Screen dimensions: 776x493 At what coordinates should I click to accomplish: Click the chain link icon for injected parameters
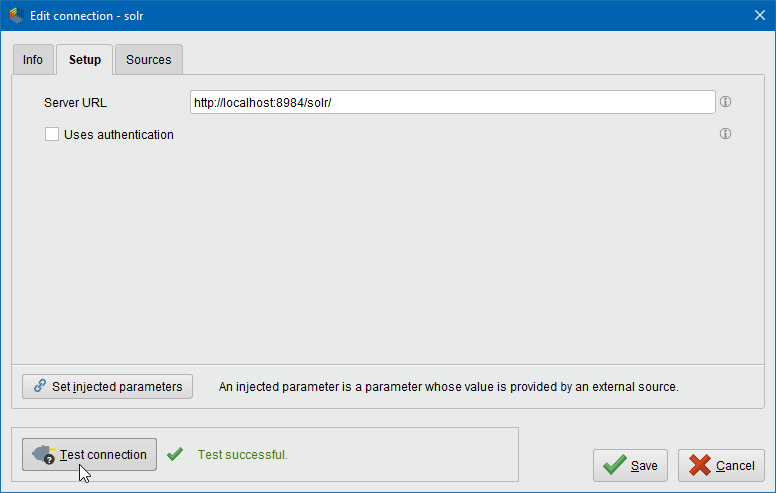coord(40,386)
